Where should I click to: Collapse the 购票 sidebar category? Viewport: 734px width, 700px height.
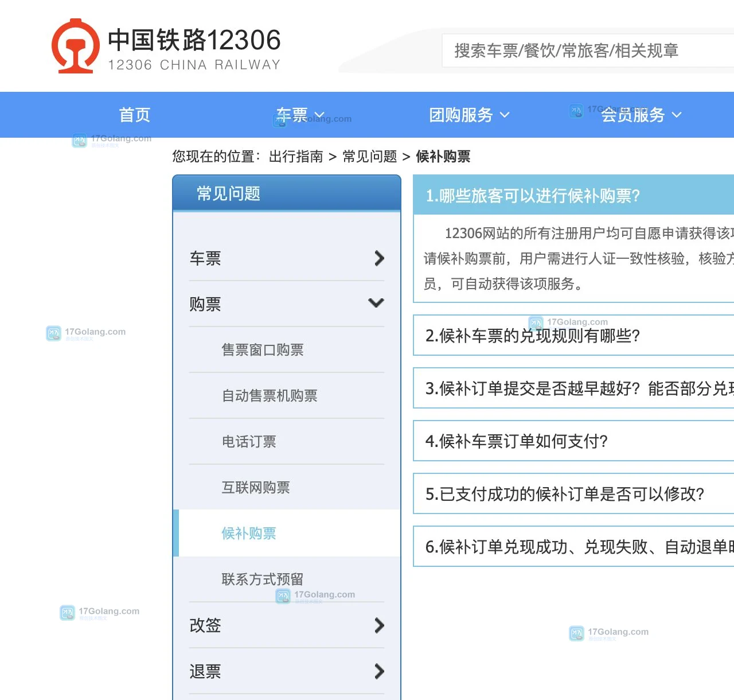(x=287, y=304)
